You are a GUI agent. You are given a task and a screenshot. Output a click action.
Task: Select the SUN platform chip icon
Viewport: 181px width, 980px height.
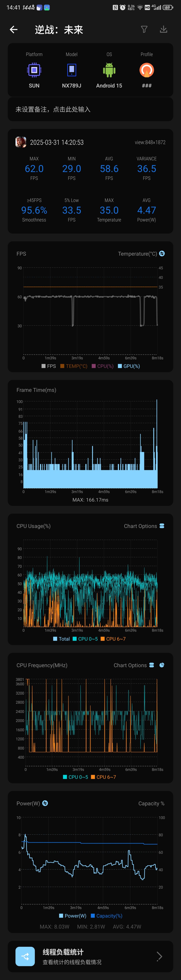pos(34,70)
